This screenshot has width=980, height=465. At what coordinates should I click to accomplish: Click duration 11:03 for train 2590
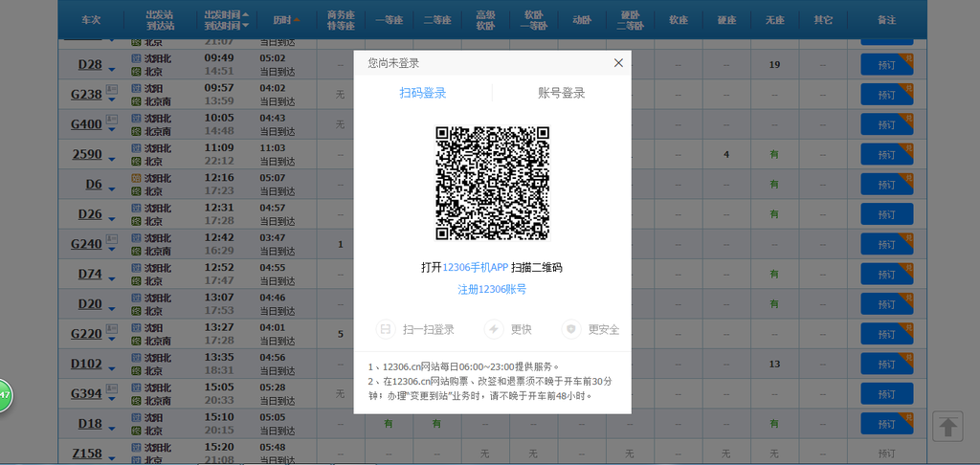[273, 148]
